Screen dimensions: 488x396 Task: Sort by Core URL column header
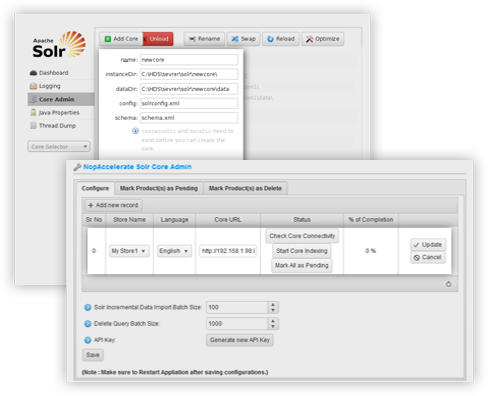point(228,220)
